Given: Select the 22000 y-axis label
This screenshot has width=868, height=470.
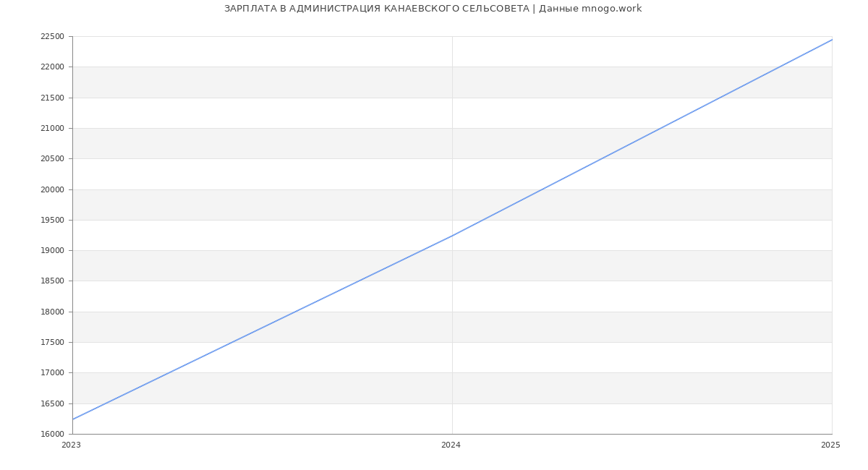Looking at the screenshot, I should pyautogui.click(x=52, y=67).
